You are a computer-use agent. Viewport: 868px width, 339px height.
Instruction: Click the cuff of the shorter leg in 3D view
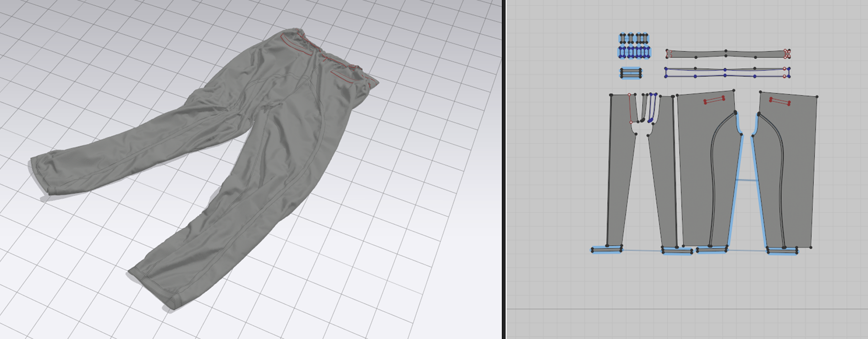tap(43, 176)
